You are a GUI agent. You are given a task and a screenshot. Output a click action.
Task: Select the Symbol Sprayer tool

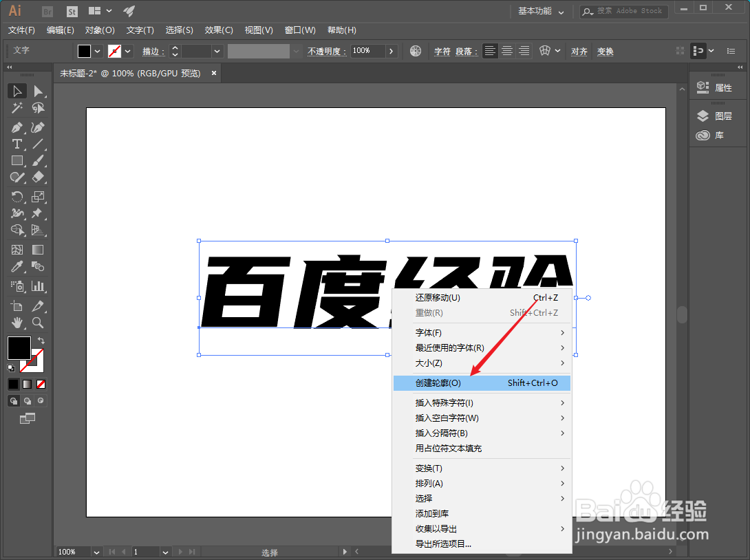pyautogui.click(x=17, y=286)
